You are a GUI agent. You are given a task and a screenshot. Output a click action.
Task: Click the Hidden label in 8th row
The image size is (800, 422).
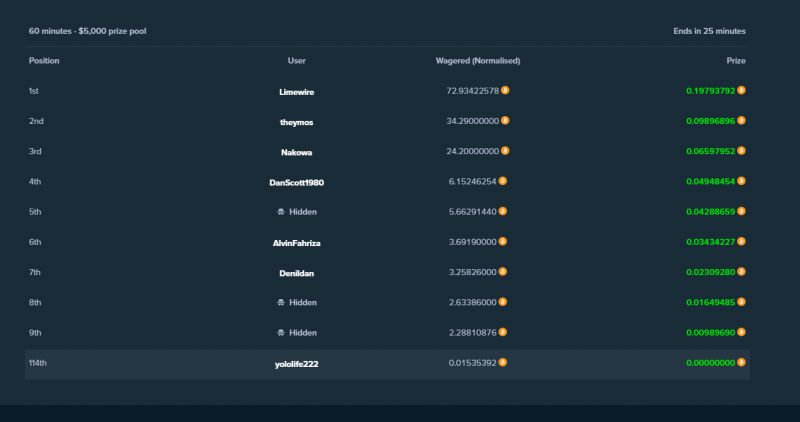coord(303,302)
